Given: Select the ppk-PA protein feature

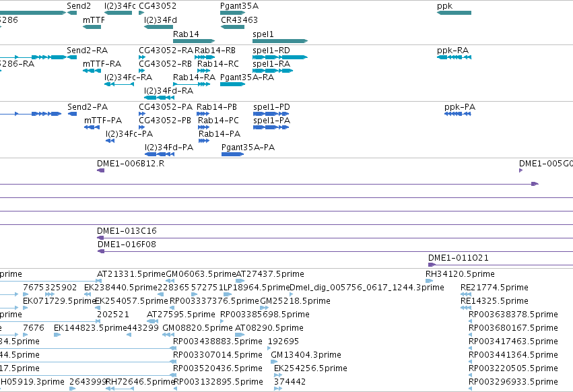Looking at the screenshot, I should [x=457, y=114].
